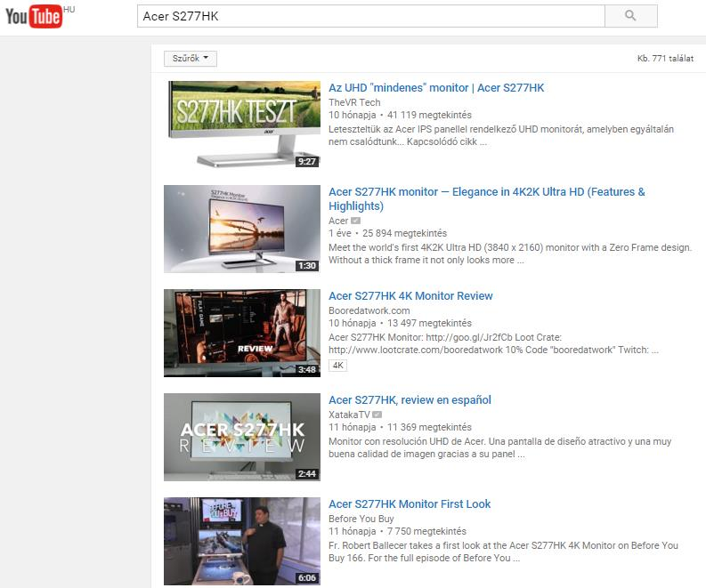Click the 6:06 duration badge
Screen dimensions: 706x588
coord(307,578)
